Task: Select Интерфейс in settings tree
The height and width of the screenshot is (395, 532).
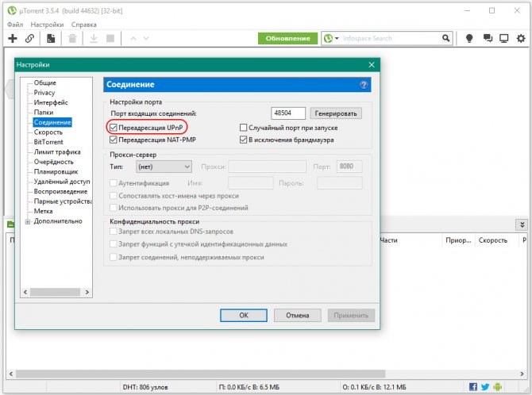Action: click(x=51, y=102)
